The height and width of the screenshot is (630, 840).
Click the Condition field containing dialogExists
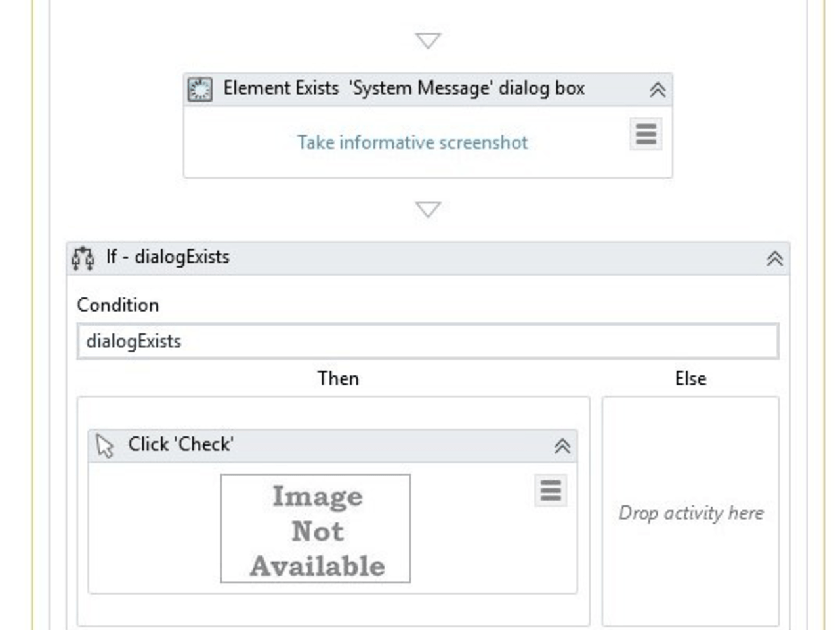point(428,341)
